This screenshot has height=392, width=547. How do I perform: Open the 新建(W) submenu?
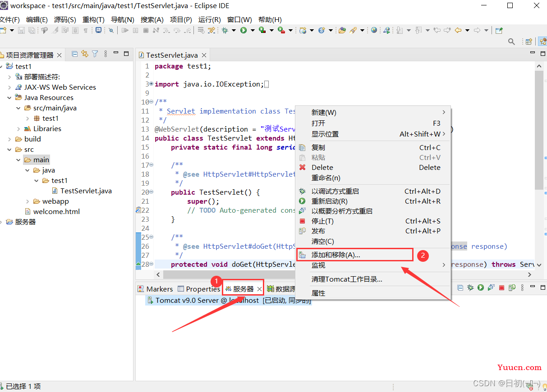[373, 113]
